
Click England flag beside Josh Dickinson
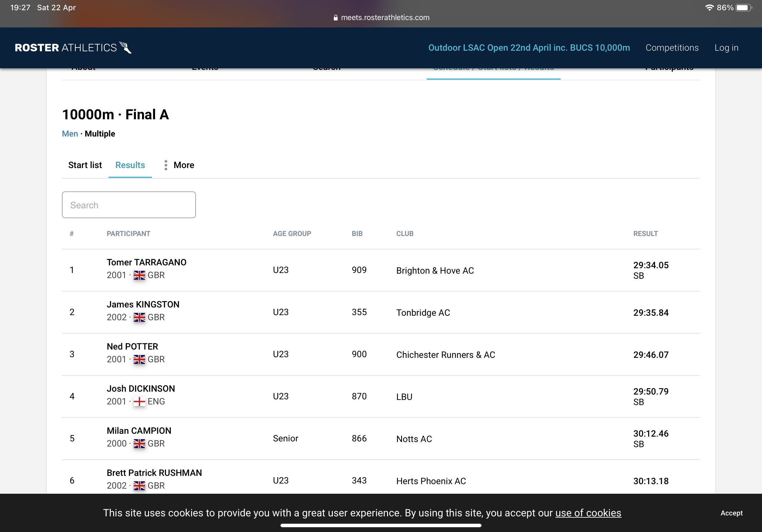click(139, 402)
